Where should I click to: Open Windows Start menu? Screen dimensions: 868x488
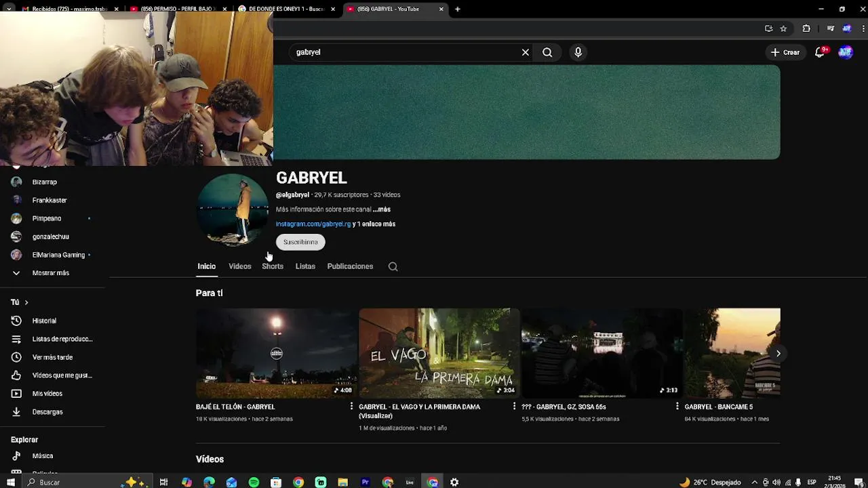10,482
